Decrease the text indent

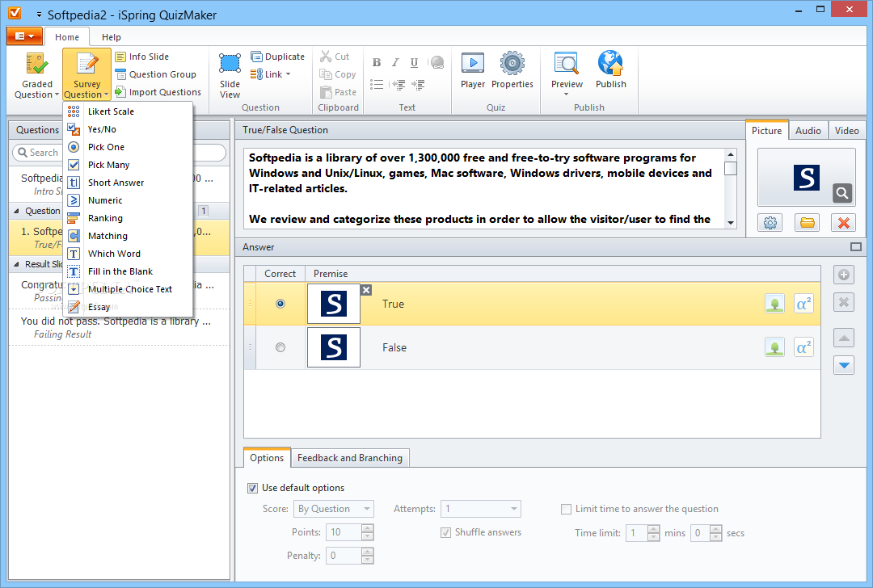pyautogui.click(x=398, y=85)
